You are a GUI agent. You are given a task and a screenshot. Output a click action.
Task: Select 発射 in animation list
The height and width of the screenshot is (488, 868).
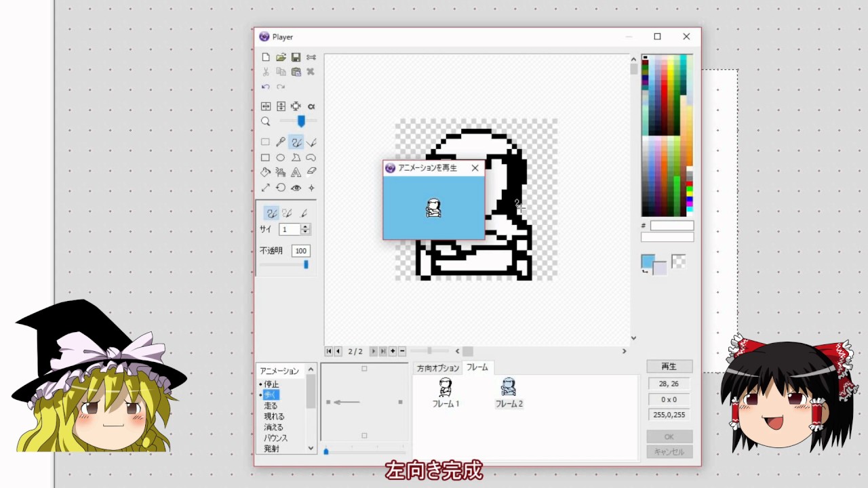(271, 449)
